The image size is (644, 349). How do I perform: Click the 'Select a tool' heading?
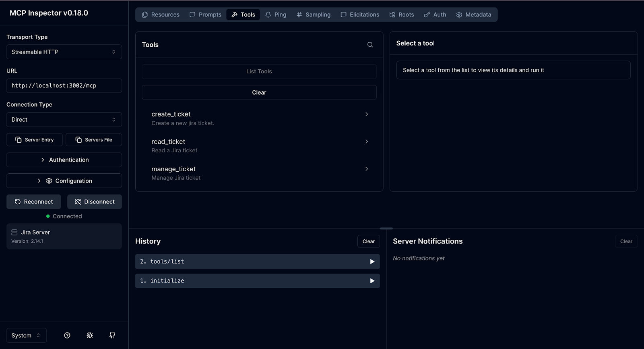point(415,43)
